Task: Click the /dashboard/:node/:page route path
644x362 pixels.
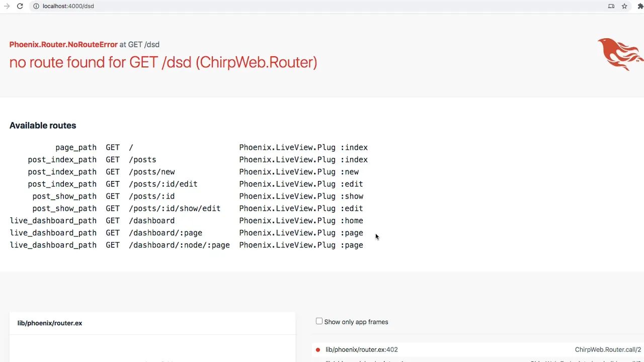Action: [179, 245]
